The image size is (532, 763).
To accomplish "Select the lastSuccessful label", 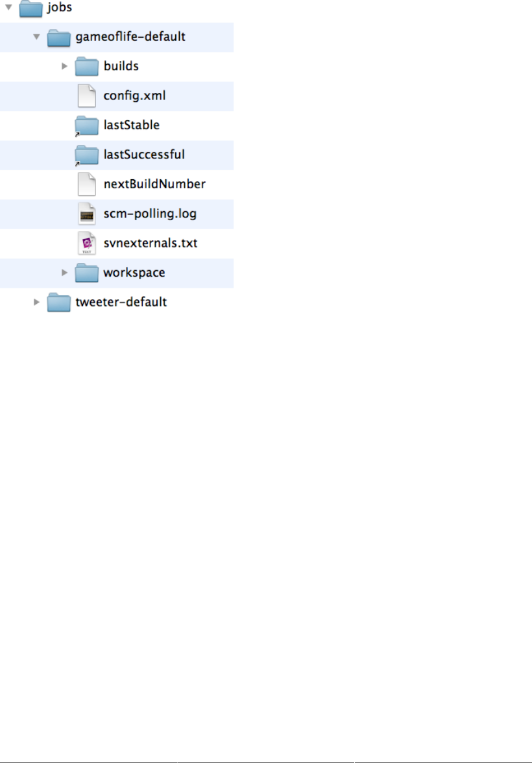I will pyautogui.click(x=144, y=155).
